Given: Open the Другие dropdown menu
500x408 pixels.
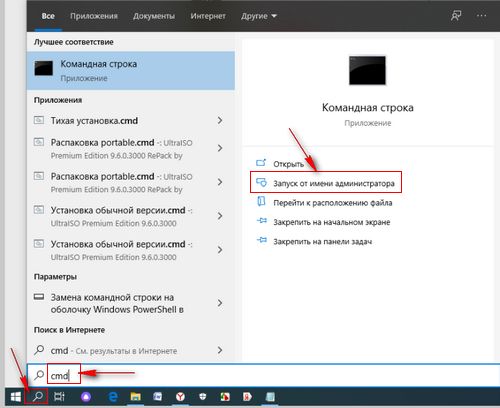Looking at the screenshot, I should point(259,16).
